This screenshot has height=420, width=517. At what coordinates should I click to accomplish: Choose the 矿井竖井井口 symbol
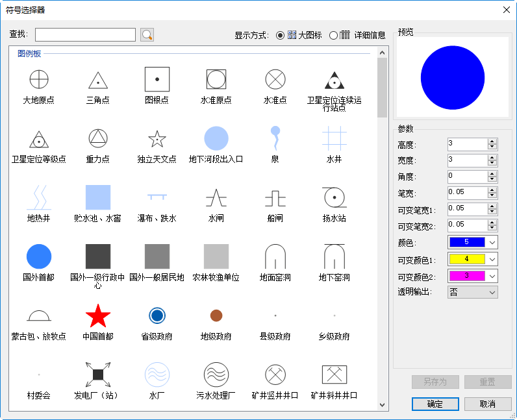click(275, 375)
